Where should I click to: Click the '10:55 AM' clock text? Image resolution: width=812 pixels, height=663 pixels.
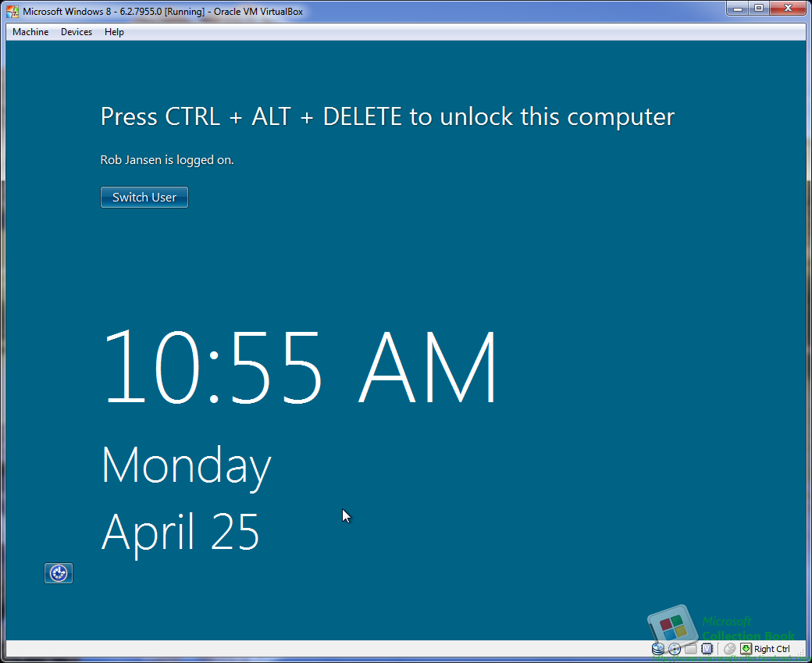[x=300, y=367]
